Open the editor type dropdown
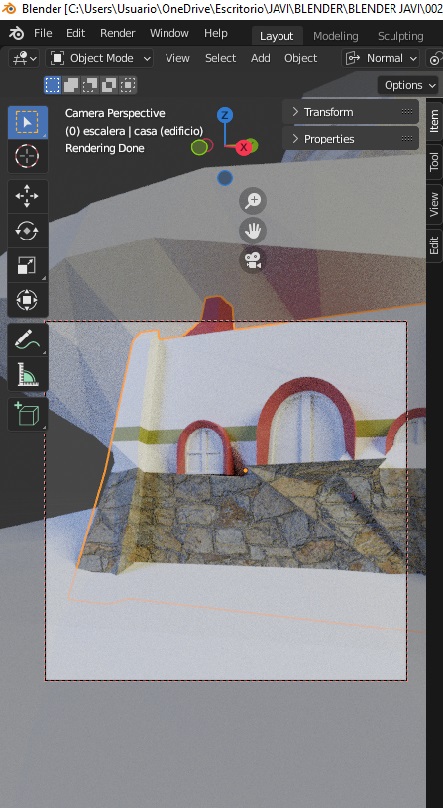This screenshot has height=808, width=443. (24, 58)
